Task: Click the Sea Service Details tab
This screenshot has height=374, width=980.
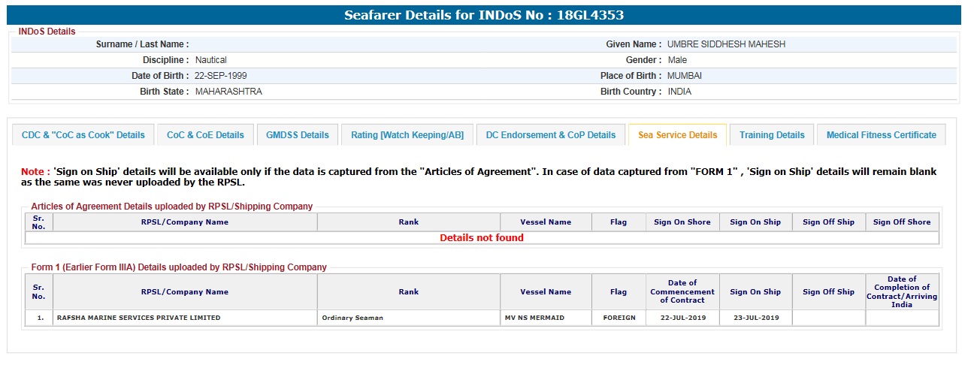Action: [x=677, y=135]
